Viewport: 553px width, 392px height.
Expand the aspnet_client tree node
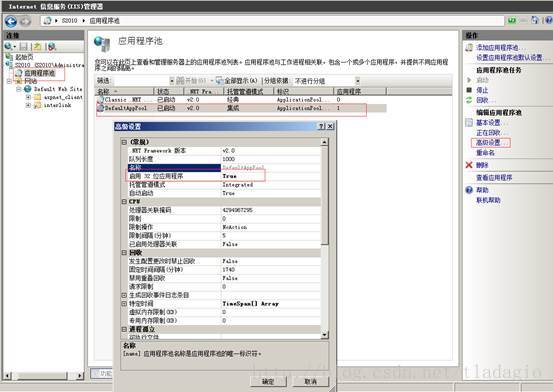pyautogui.click(x=28, y=97)
